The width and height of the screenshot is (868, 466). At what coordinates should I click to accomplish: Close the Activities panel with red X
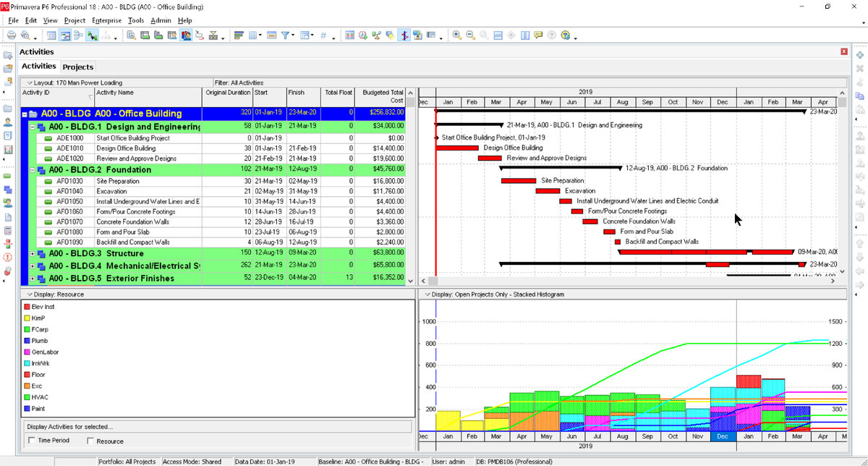tap(844, 52)
